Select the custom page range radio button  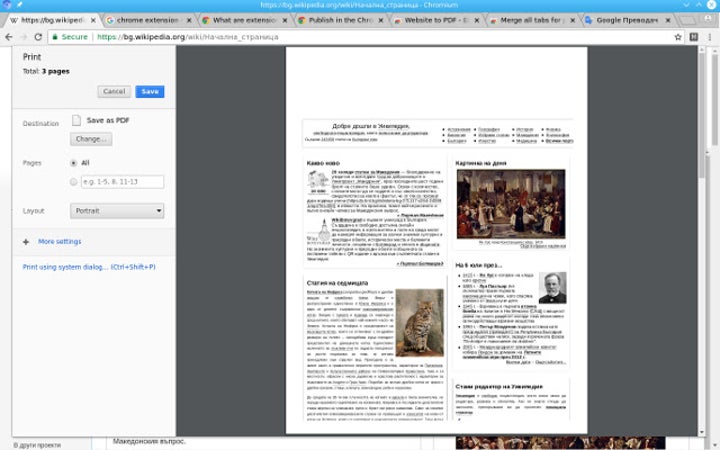[74, 181]
